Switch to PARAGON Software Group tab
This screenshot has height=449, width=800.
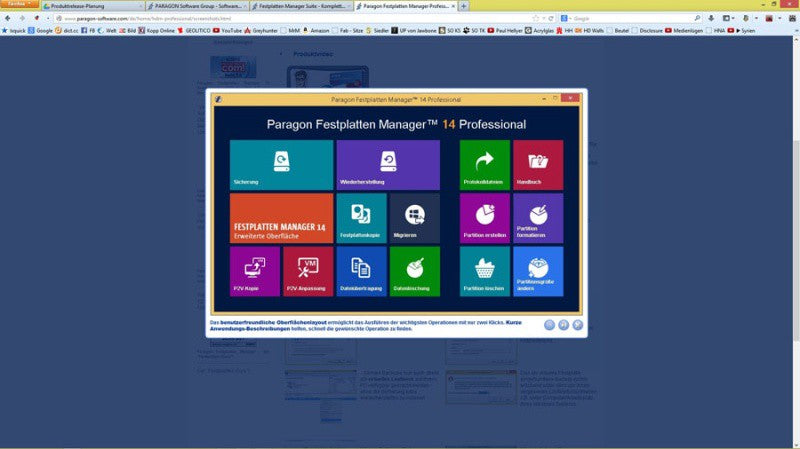point(197,6)
